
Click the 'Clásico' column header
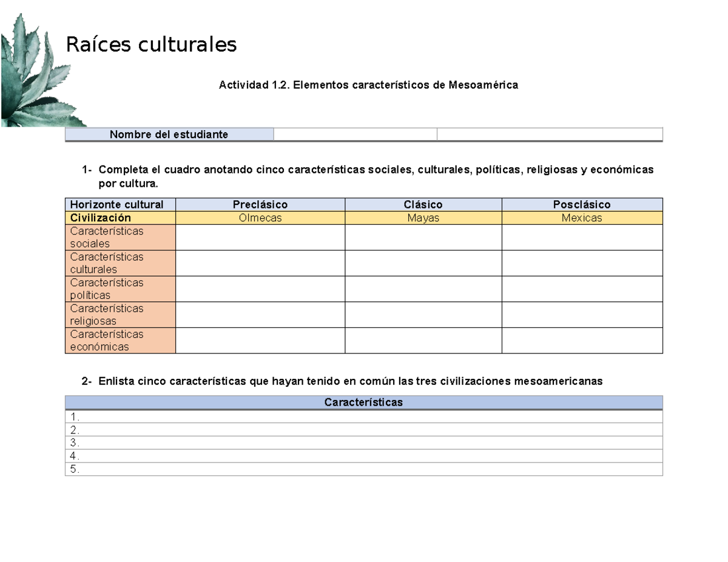tap(423, 205)
